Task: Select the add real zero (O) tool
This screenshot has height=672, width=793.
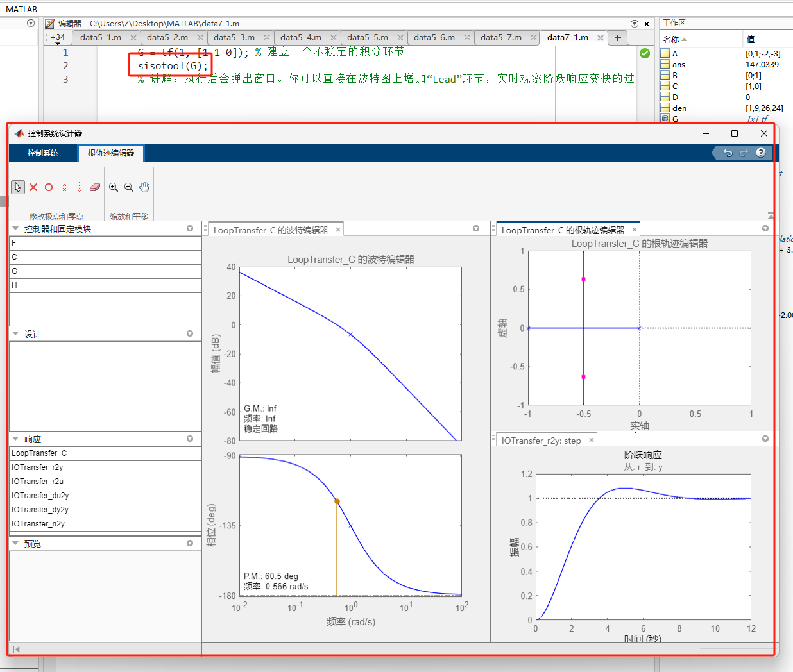Action: [x=49, y=187]
